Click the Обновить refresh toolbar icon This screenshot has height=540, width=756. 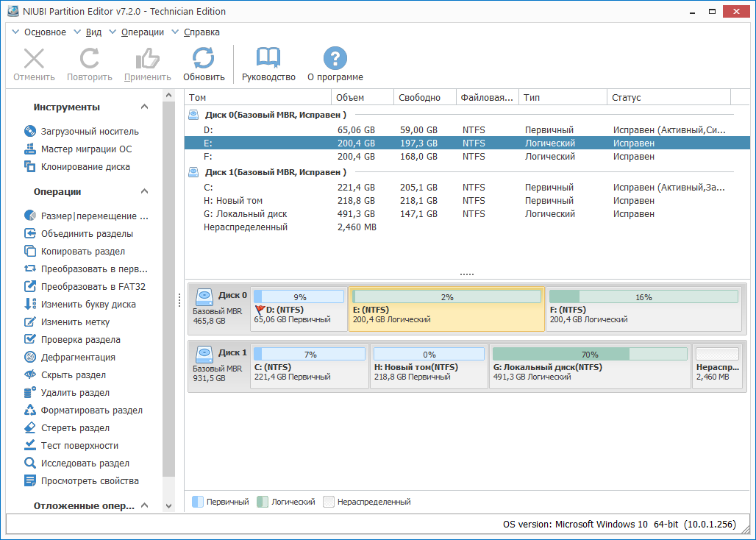pyautogui.click(x=204, y=59)
